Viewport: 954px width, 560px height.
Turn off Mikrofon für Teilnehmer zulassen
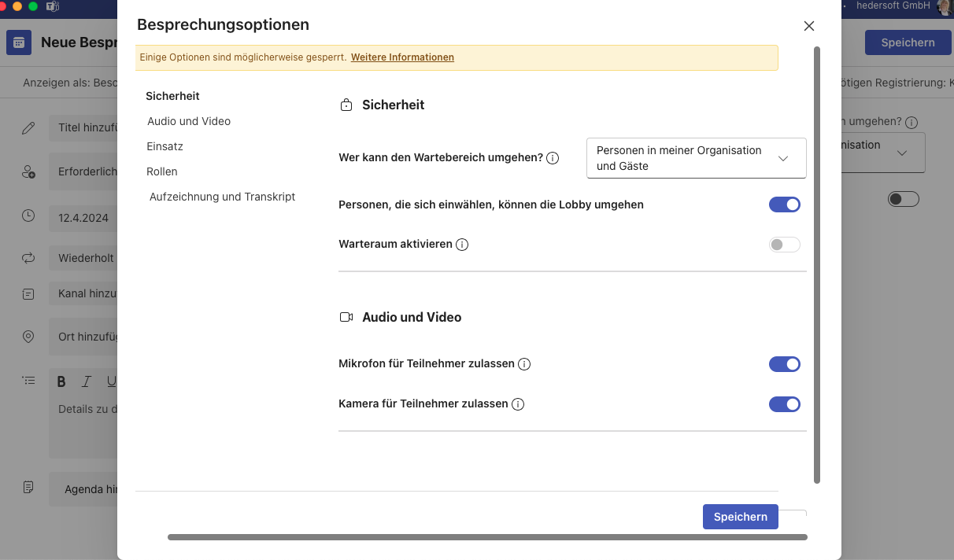pyautogui.click(x=785, y=364)
